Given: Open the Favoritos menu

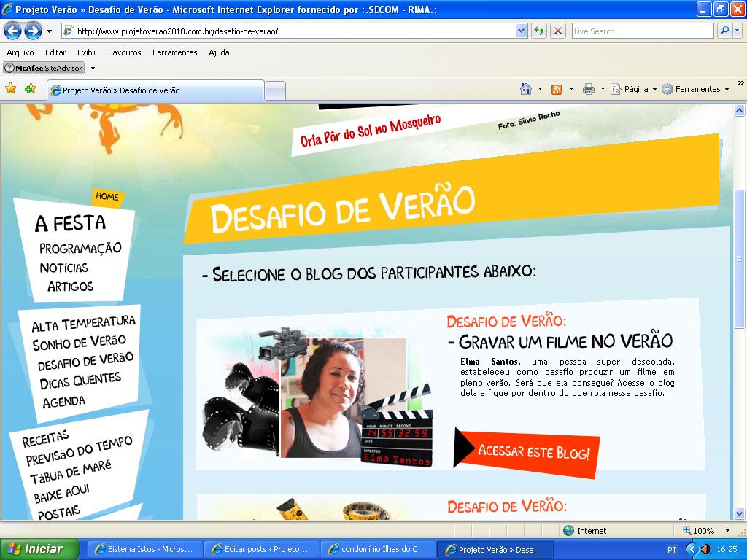Looking at the screenshot, I should click(x=124, y=52).
